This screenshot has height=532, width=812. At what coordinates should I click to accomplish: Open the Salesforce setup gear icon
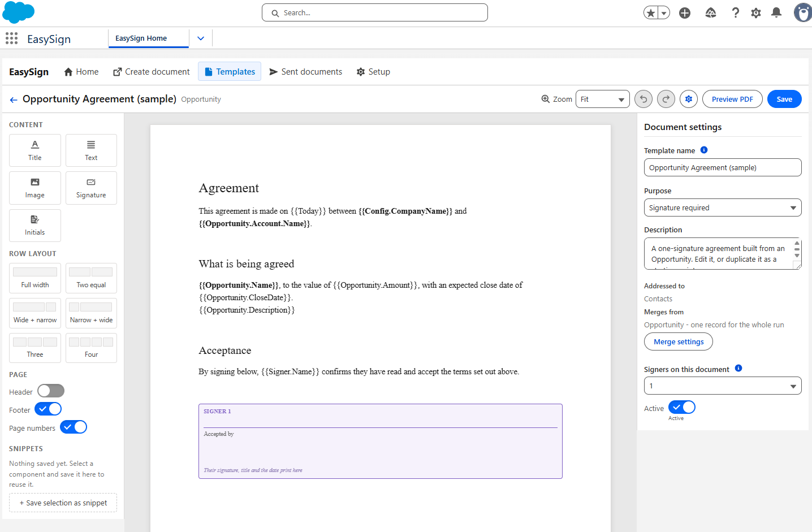(x=756, y=12)
